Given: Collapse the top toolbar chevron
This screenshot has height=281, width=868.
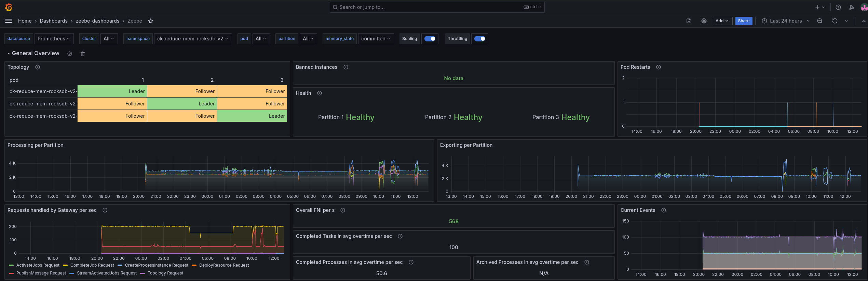Looking at the screenshot, I should pyautogui.click(x=864, y=21).
